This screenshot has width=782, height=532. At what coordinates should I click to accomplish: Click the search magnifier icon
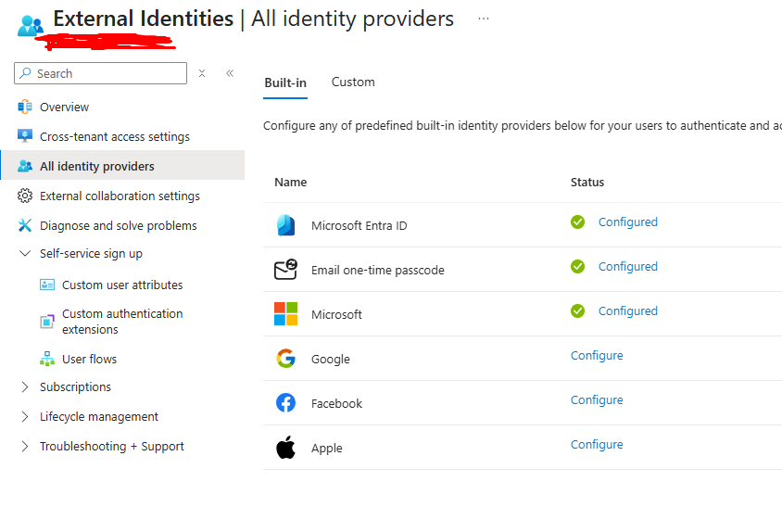25,73
